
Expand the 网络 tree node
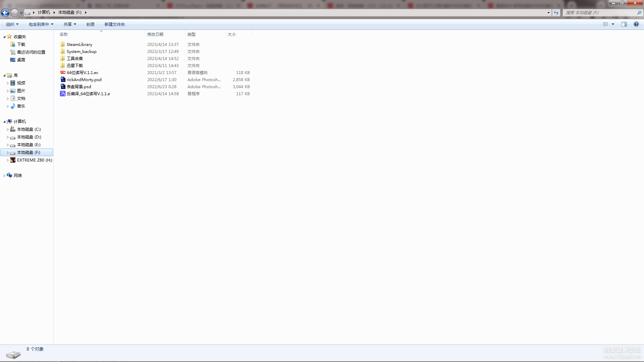coord(4,176)
